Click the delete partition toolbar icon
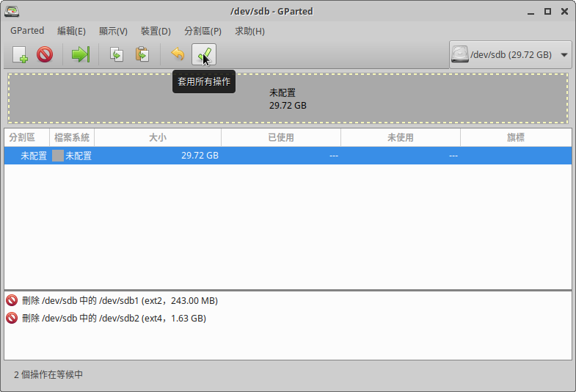 [x=45, y=54]
